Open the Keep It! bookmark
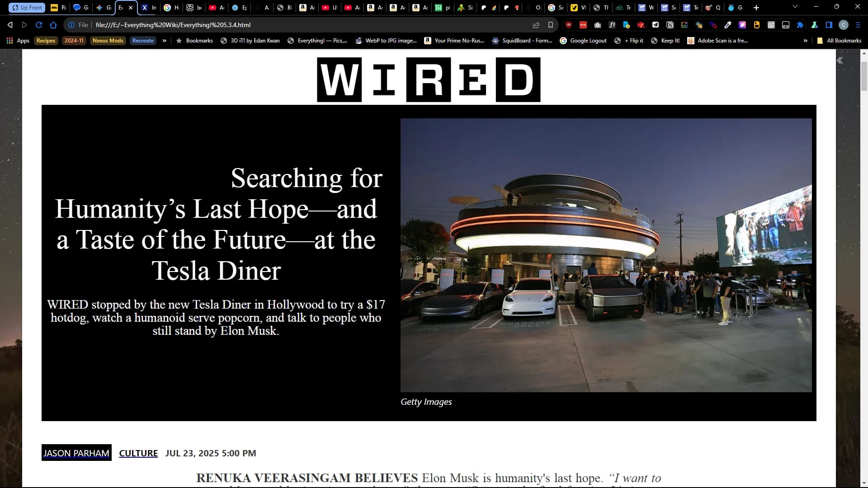Image resolution: width=868 pixels, height=488 pixels. tap(665, 41)
